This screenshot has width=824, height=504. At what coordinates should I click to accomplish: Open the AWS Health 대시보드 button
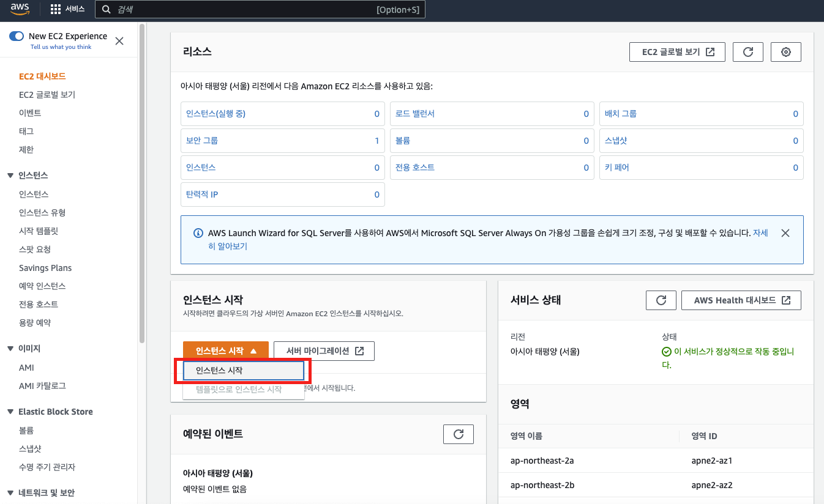(741, 300)
